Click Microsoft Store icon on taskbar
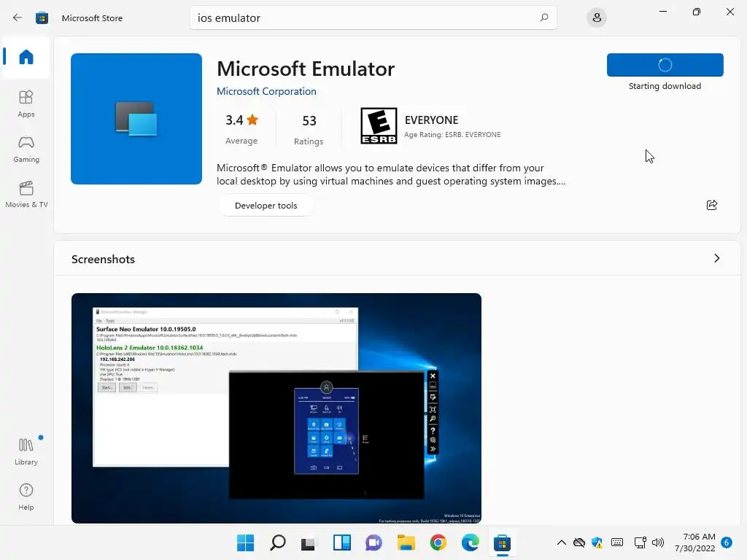The image size is (747, 560). coord(502,542)
